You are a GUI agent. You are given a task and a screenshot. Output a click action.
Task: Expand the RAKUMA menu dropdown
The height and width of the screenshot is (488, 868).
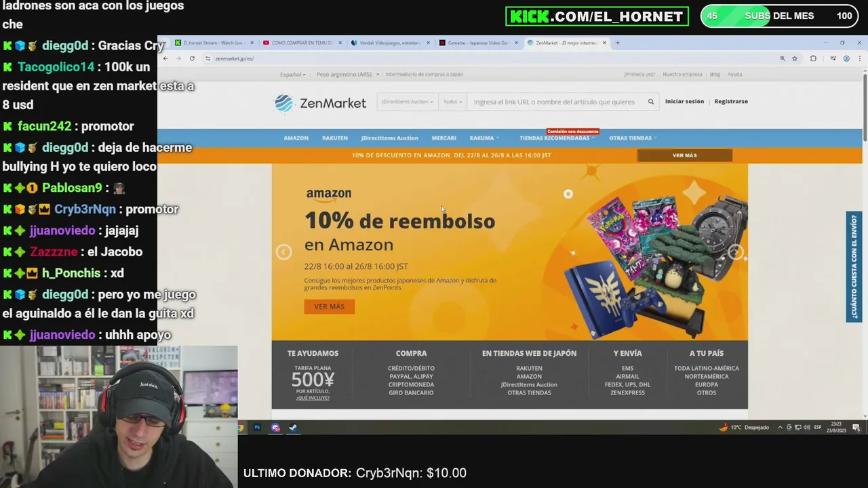[484, 138]
